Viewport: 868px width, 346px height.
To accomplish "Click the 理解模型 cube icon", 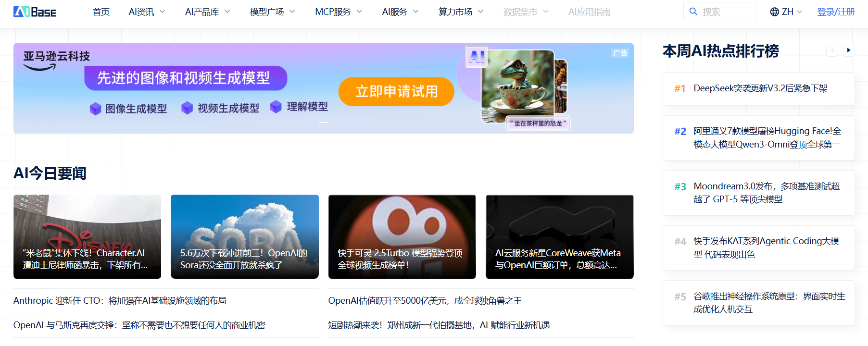I will [276, 107].
